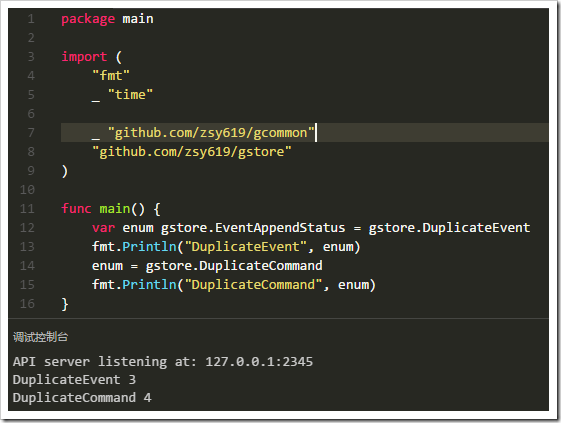Click closing brace on line 16
This screenshot has width=561, height=423.
pyautogui.click(x=65, y=304)
